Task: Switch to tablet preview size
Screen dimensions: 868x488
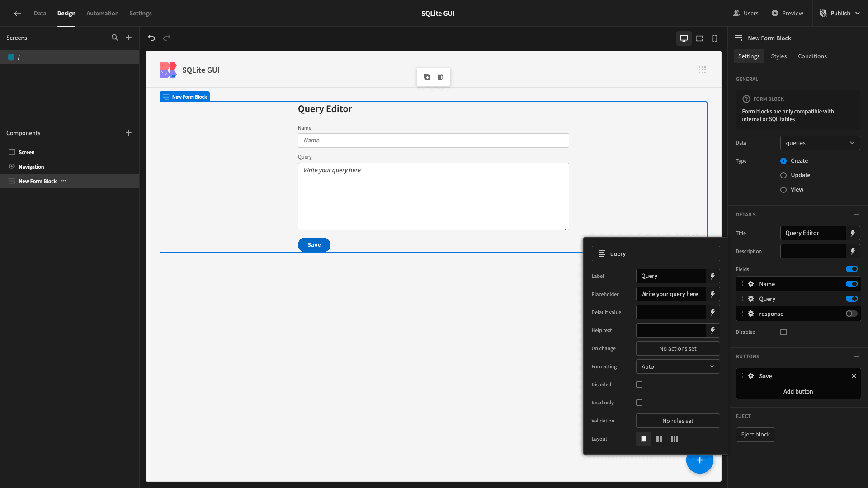Action: point(699,38)
